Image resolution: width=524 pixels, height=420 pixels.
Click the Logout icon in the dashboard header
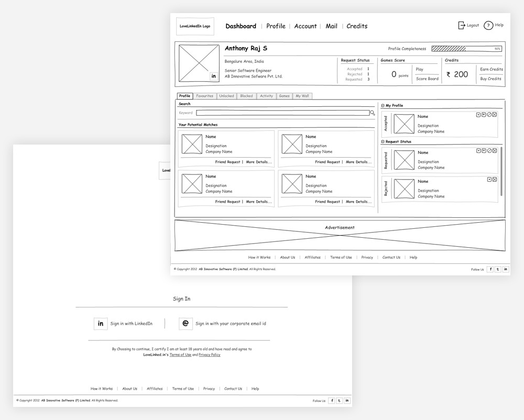(x=462, y=25)
